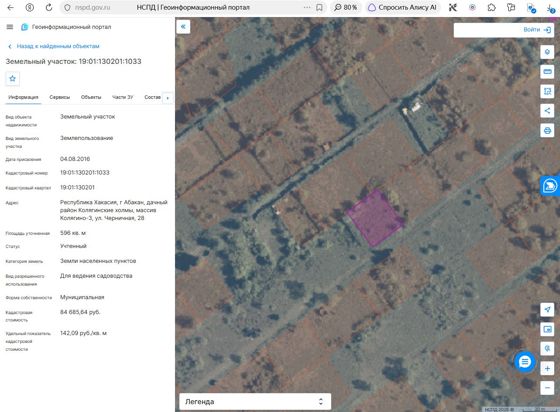The width and height of the screenshot is (560, 412).
Task: Select the Землепользование value
Action: pos(86,138)
